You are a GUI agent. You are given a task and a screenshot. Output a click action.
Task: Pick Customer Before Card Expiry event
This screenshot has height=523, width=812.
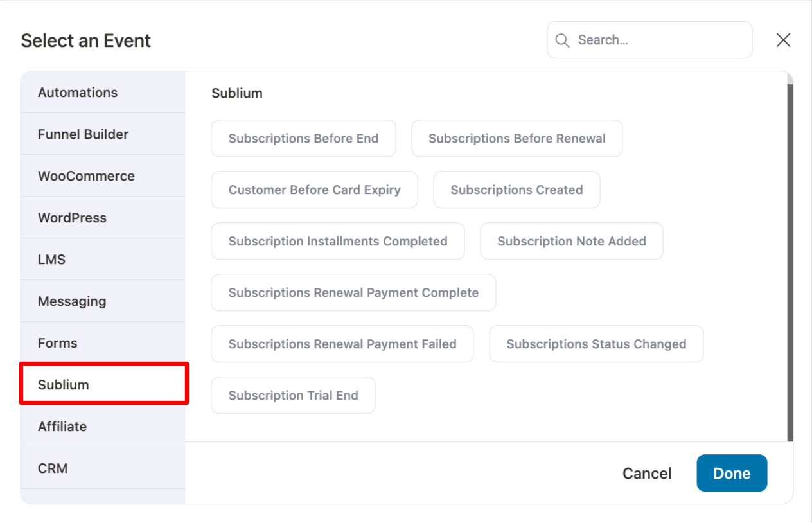tap(314, 190)
